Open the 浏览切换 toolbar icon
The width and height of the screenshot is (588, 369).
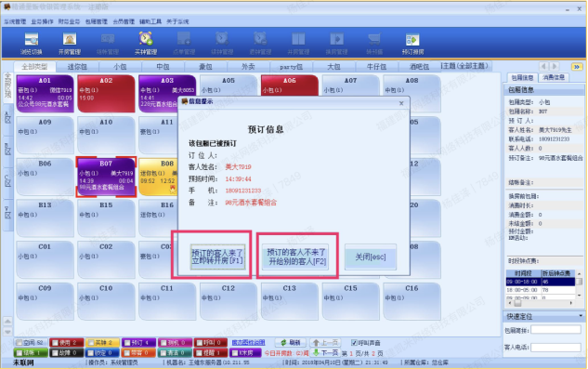(x=32, y=43)
